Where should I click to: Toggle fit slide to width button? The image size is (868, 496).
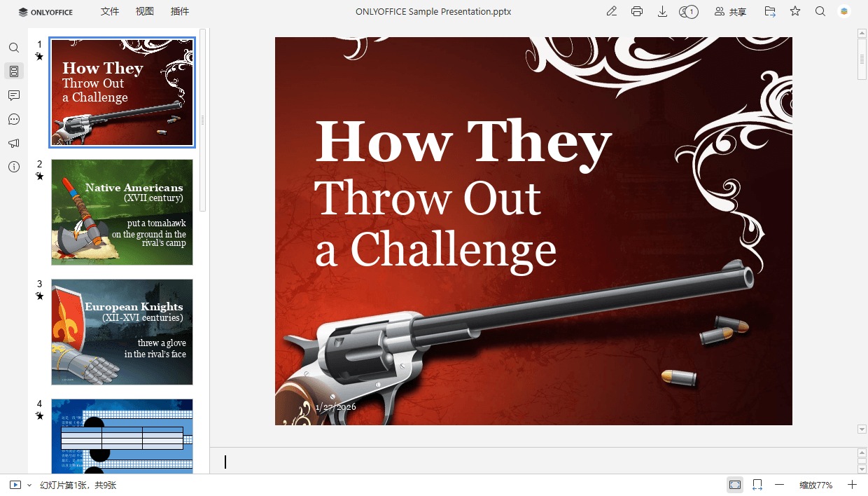[x=757, y=485]
